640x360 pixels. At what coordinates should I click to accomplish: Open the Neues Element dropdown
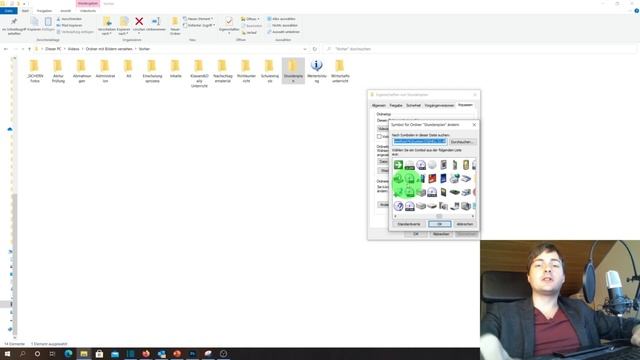tap(198, 19)
